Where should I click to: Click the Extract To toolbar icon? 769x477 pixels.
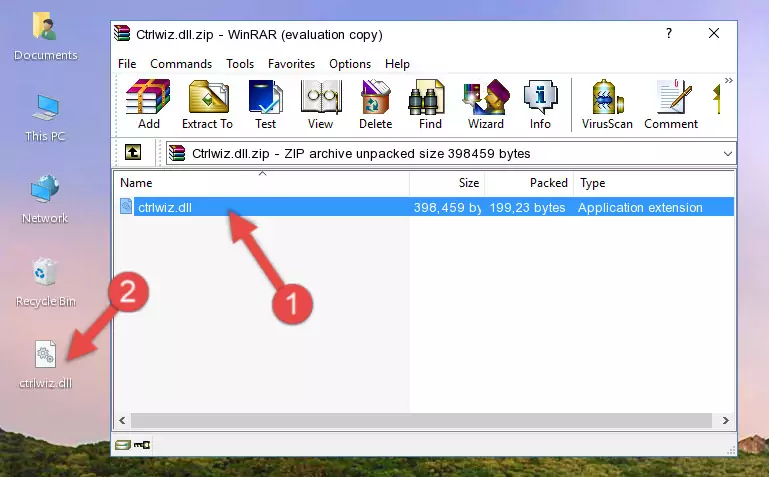pos(207,104)
